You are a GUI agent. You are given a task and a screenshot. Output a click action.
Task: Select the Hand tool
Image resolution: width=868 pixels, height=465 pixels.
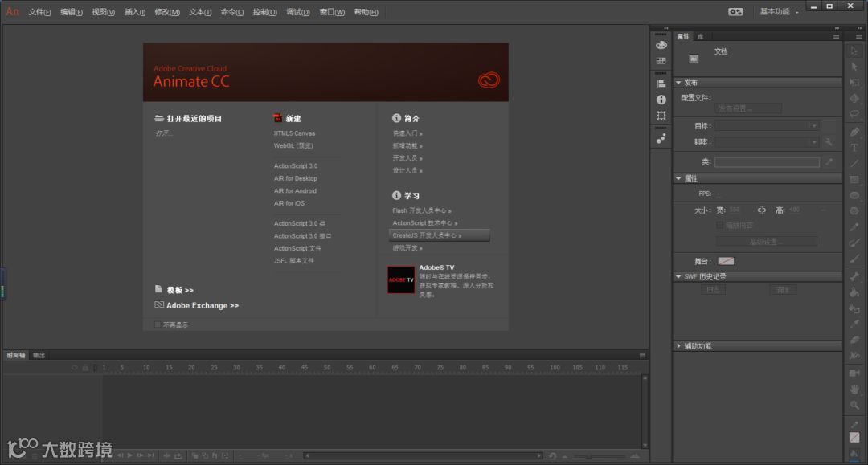(854, 390)
